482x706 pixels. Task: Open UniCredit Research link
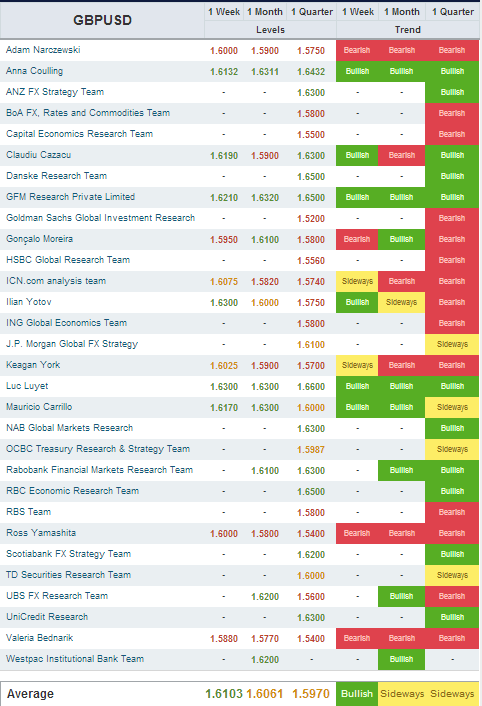47,617
